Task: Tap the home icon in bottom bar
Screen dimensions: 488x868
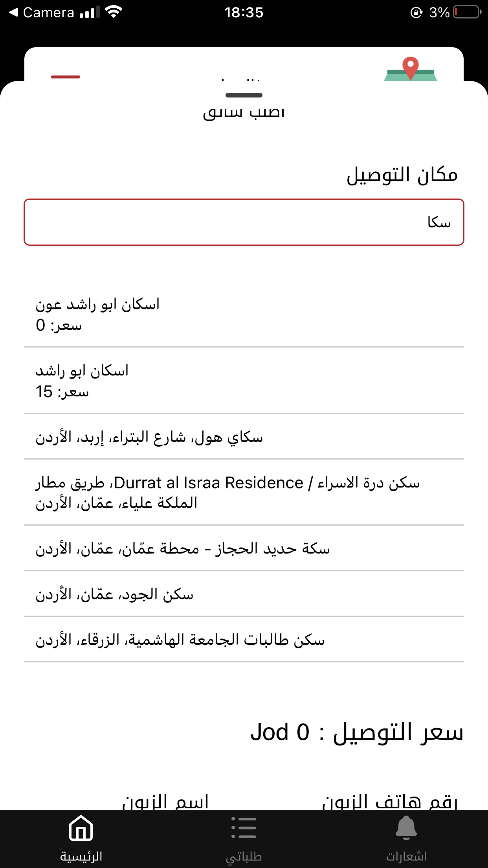Action: (81, 828)
